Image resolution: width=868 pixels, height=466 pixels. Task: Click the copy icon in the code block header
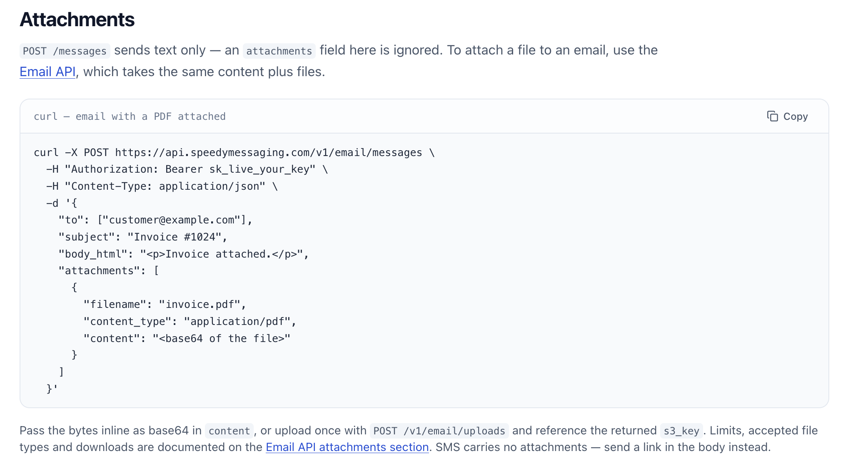pyautogui.click(x=772, y=116)
